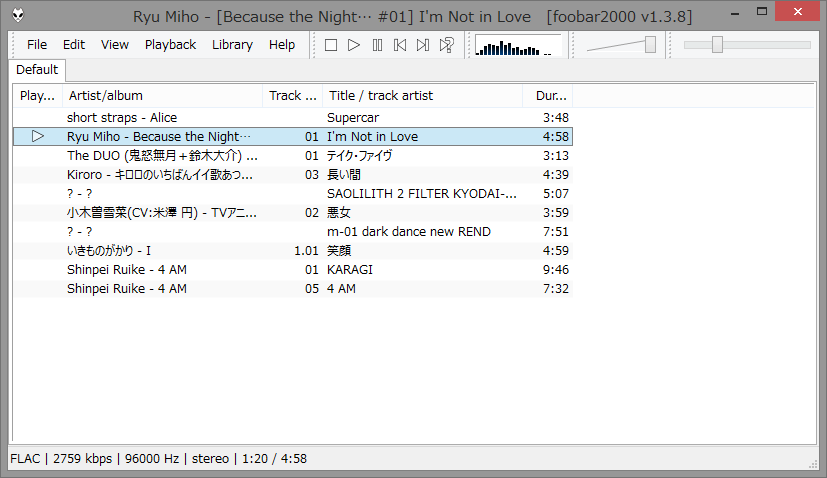Select the Kiroro track row
This screenshot has height=478, width=827.
(293, 175)
